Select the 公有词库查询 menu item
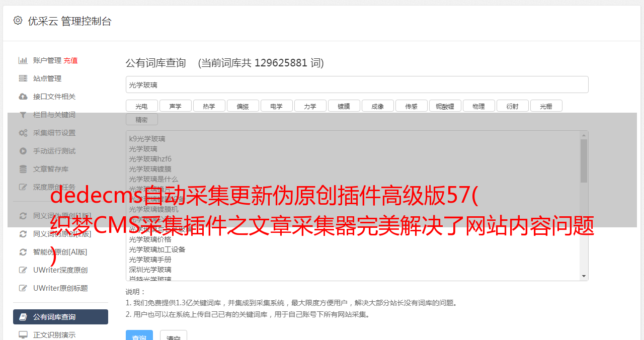This screenshot has height=340, width=644. 60,317
